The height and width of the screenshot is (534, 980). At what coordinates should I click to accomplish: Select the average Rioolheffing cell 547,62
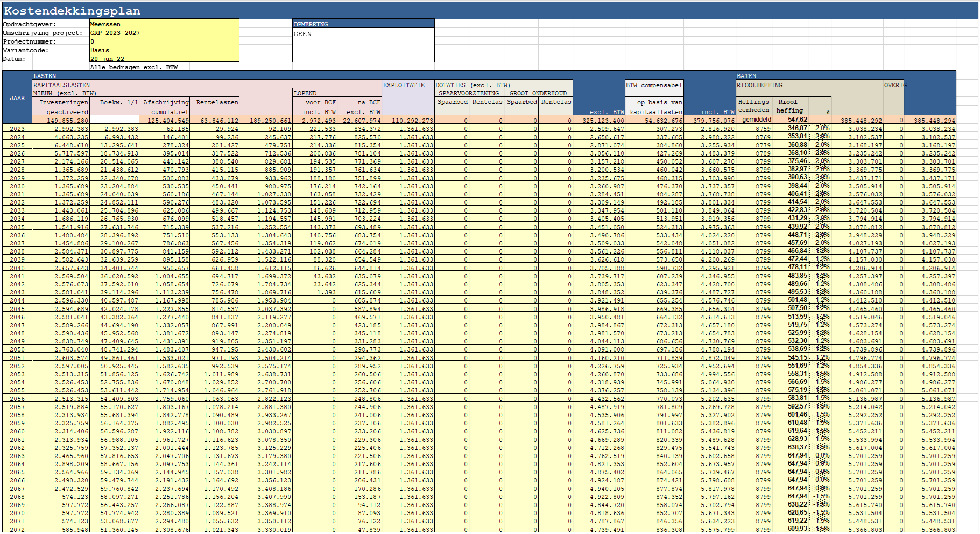[x=792, y=120]
